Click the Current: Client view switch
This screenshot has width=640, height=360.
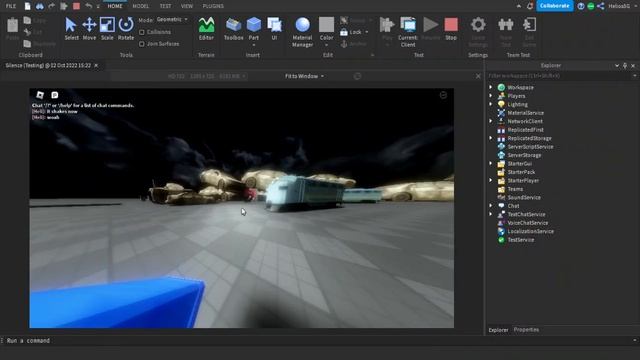pyautogui.click(x=408, y=32)
